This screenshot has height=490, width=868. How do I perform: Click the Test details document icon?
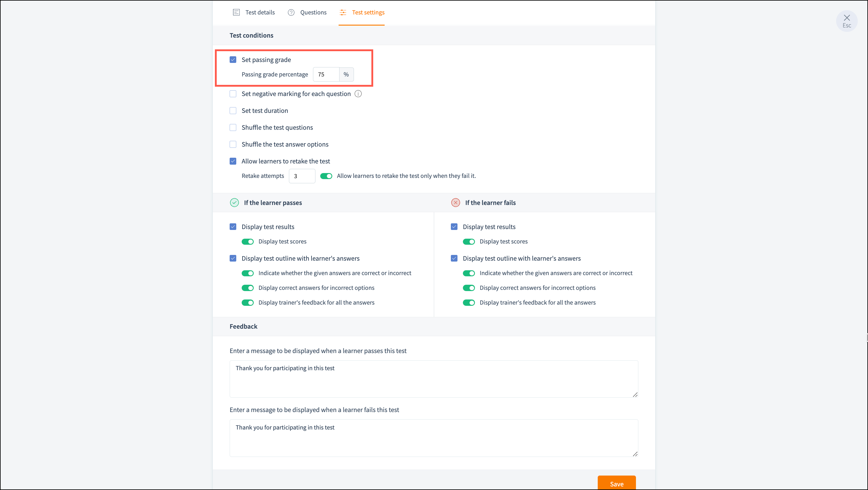(x=236, y=12)
